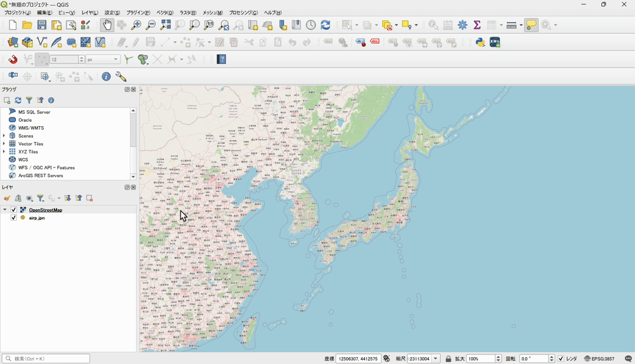The height and width of the screenshot is (364, 635).
Task: Enable snapping with the red magnet icon
Action: 13,60
